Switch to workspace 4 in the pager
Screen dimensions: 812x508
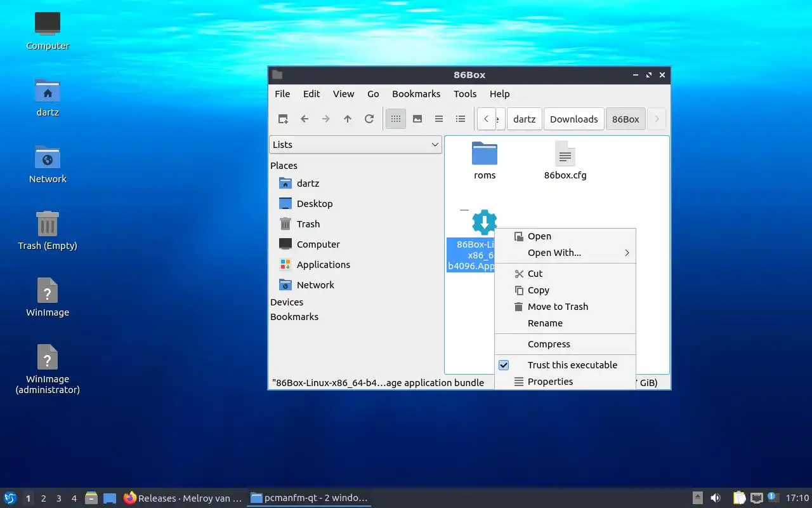point(74,498)
